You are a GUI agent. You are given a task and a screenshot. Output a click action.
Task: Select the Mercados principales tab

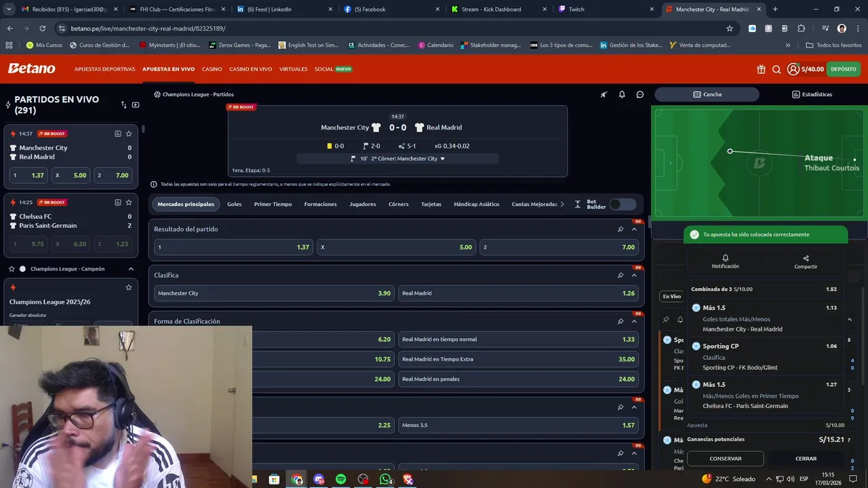point(186,204)
